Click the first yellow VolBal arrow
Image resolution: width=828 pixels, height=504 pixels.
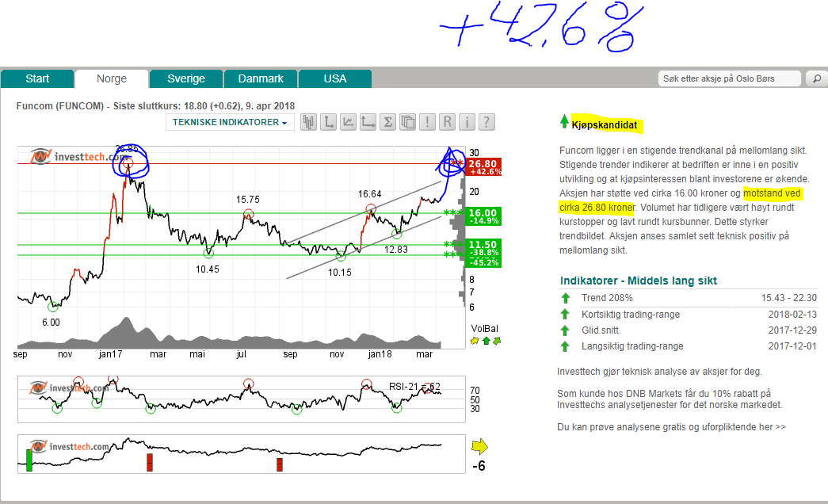pos(475,341)
